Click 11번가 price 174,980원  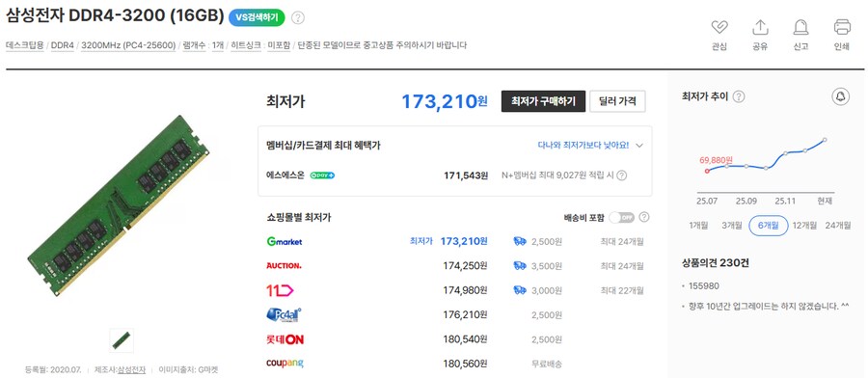[466, 290]
